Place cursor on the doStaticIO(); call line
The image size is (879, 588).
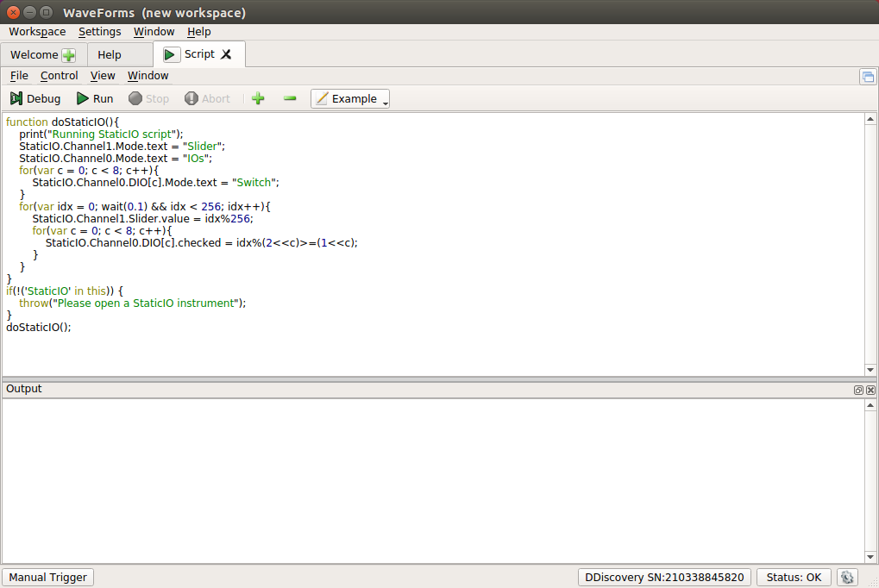tap(39, 328)
